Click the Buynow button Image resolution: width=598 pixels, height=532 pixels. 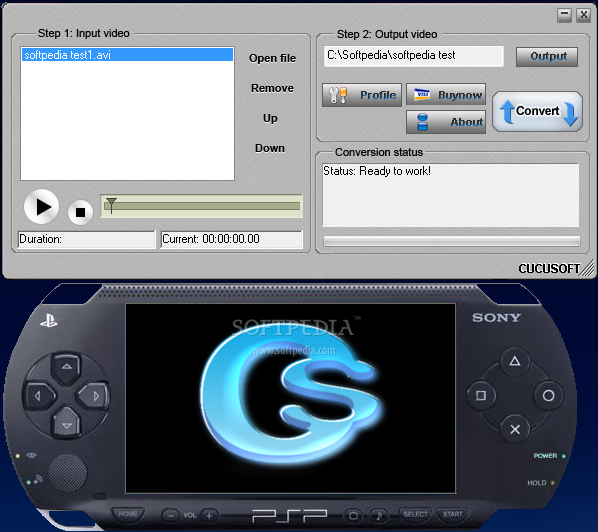tap(446, 95)
